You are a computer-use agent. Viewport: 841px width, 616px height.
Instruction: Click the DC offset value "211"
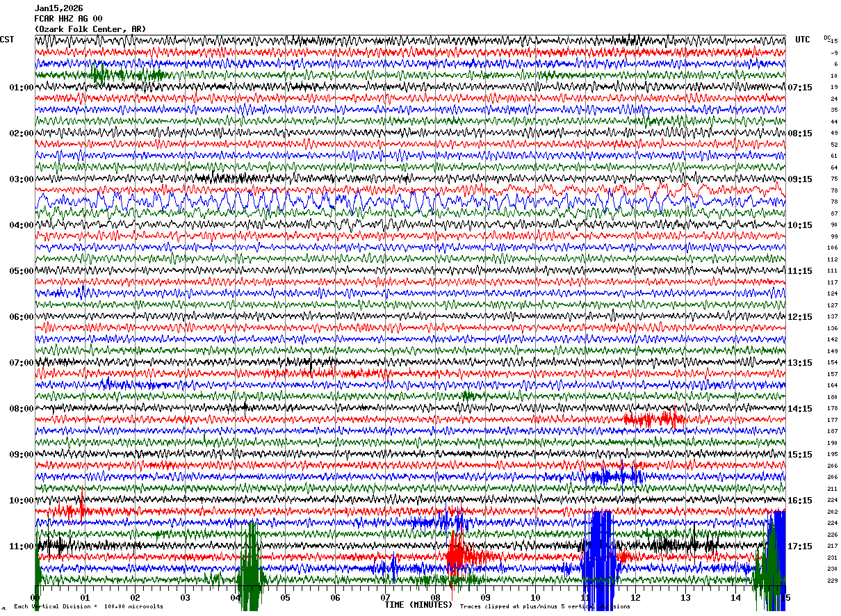point(833,489)
